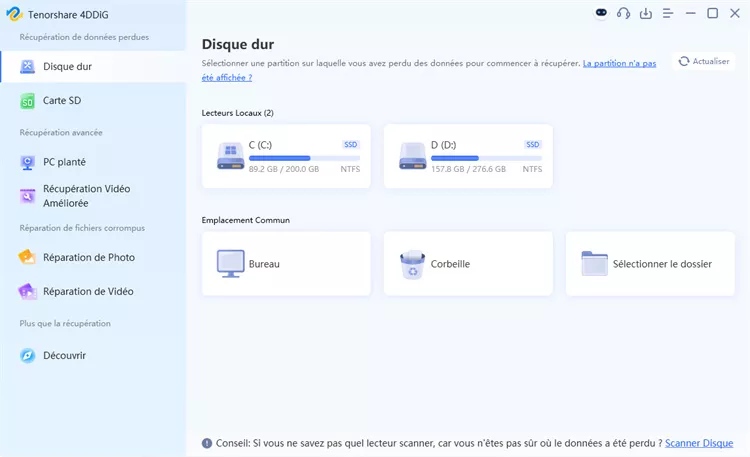
Task: Select the Disque dur menu item
Action: pyautogui.click(x=93, y=67)
